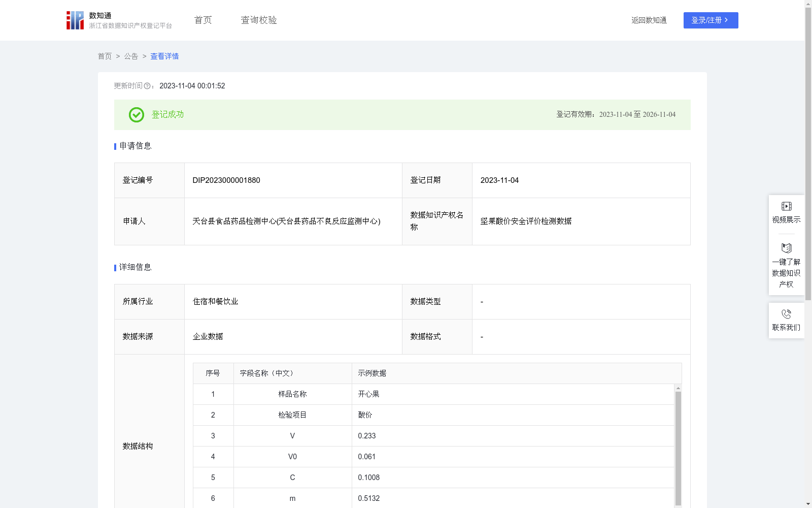Open the 一键了解数据知识产权 guide icon
The height and width of the screenshot is (508, 812).
click(787, 248)
